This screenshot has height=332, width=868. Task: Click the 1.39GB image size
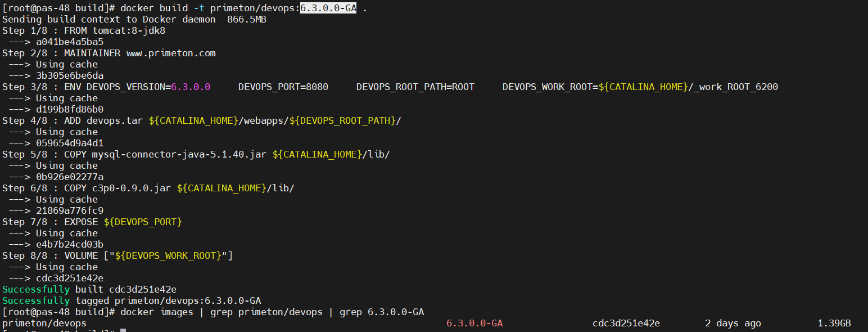tap(834, 323)
